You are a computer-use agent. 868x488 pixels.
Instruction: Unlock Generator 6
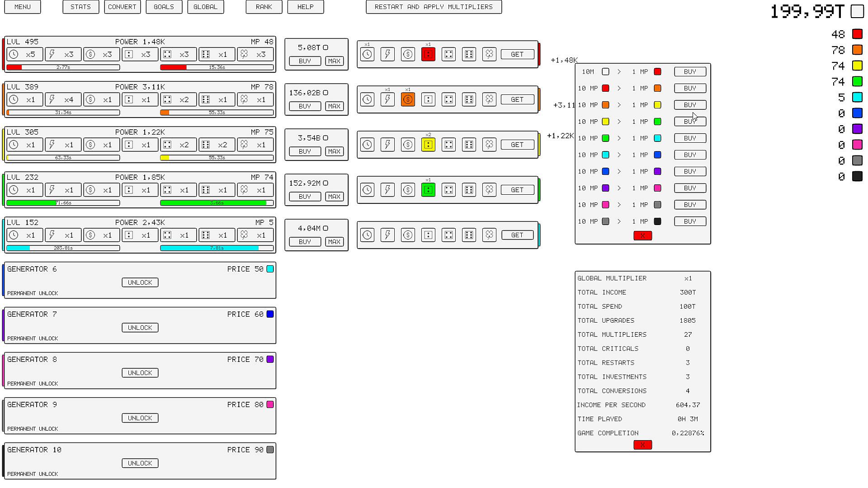pos(140,282)
